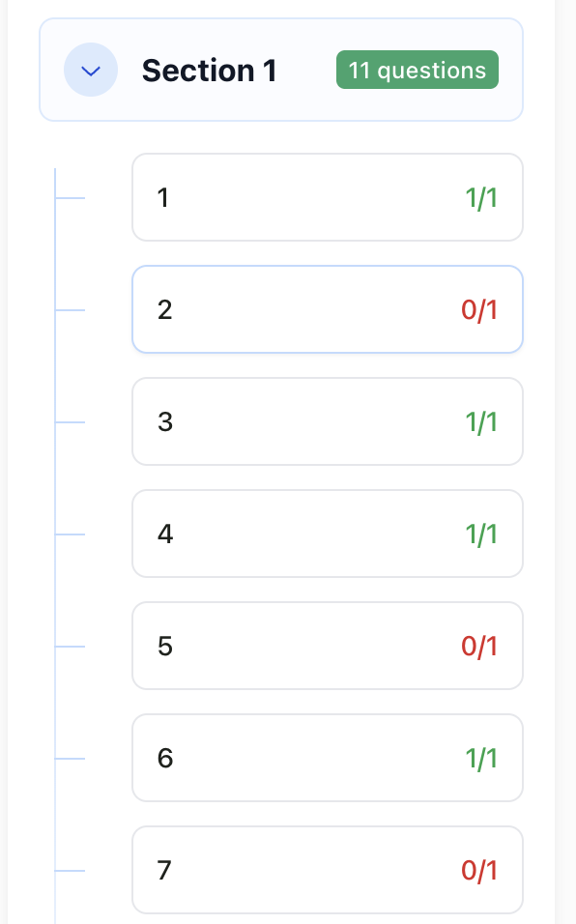
Task: Select the highlighted question 2 card
Action: coord(327,309)
